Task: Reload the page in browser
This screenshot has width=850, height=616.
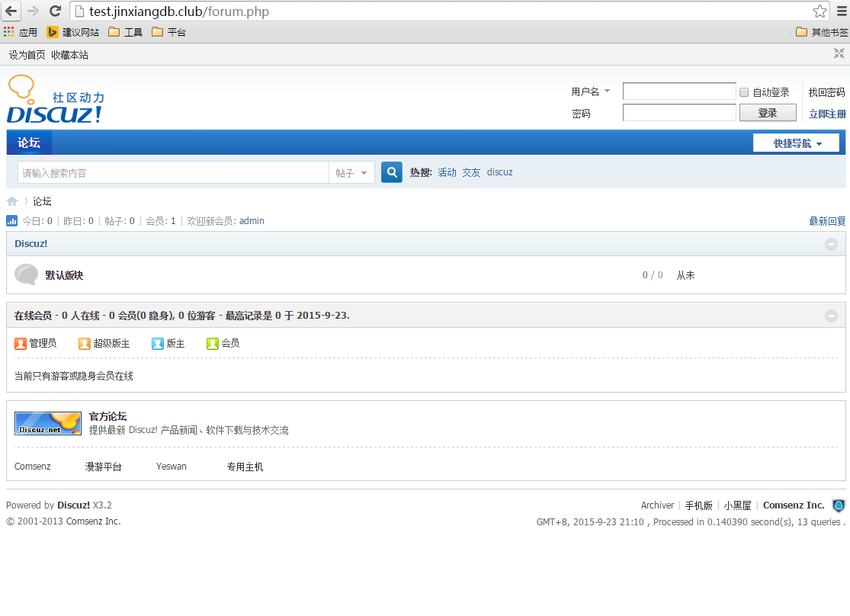Action: pos(55,11)
